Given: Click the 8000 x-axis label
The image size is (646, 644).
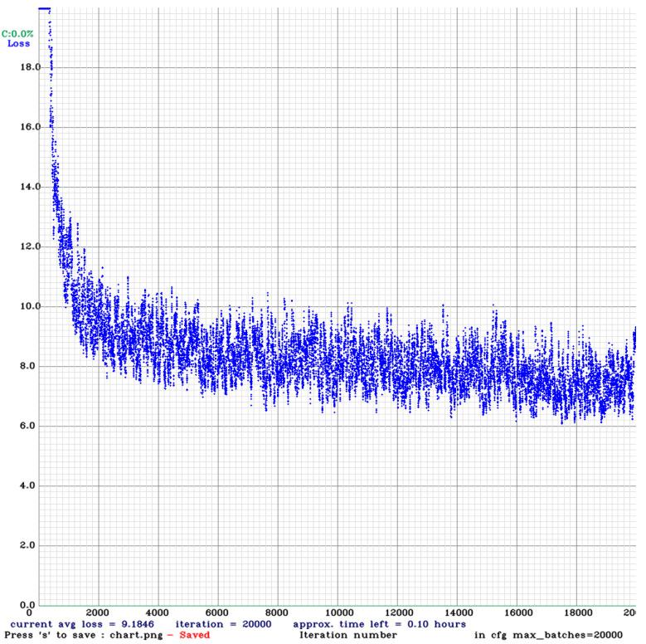Looking at the screenshot, I should [x=277, y=612].
